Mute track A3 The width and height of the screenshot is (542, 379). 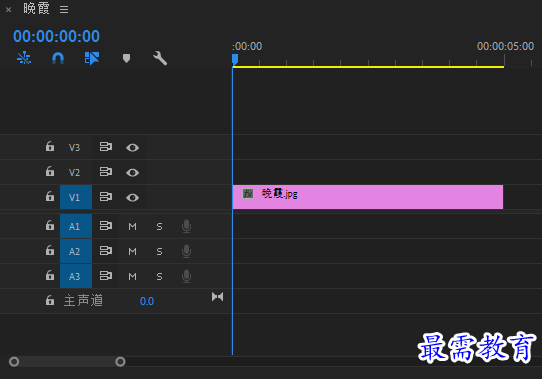132,276
